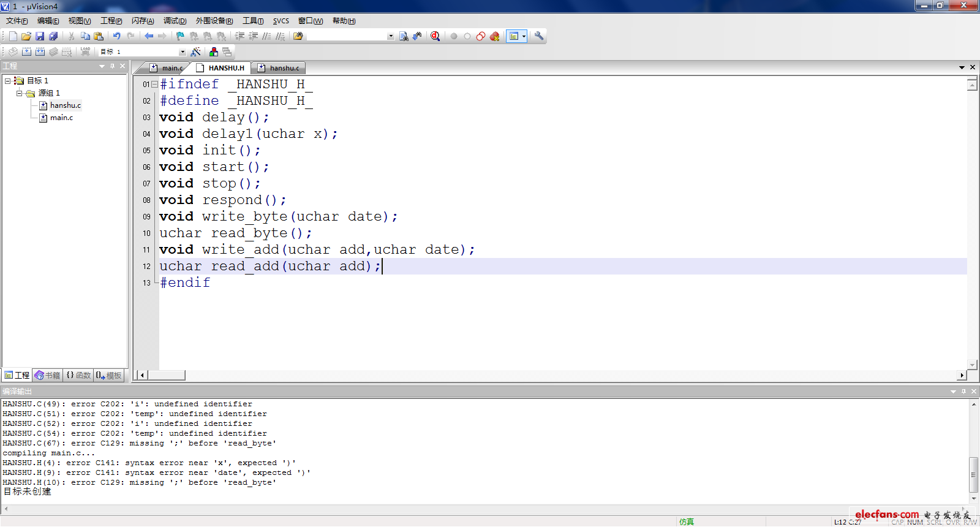The height and width of the screenshot is (527, 980).
Task: Open the project panel options arrow
Action: [x=102, y=66]
